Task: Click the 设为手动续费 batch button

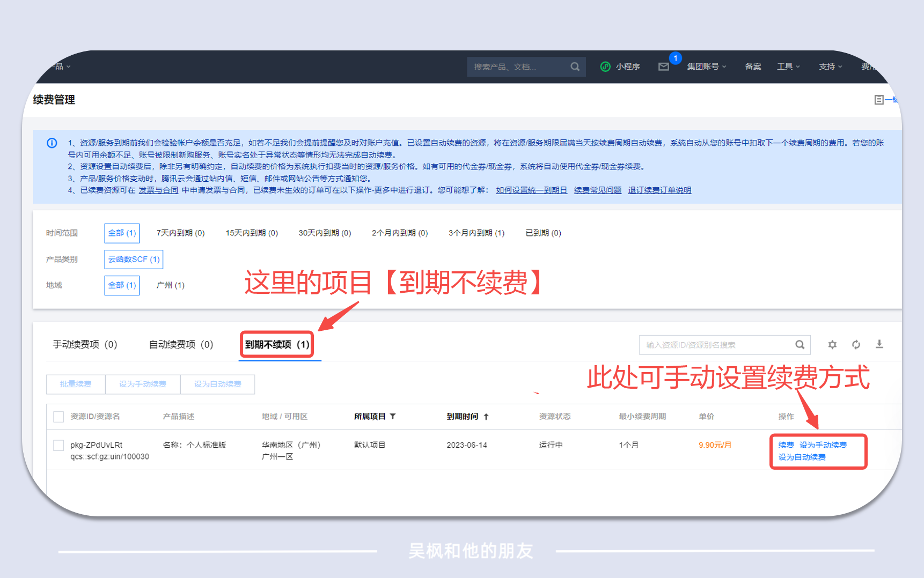Action: point(143,384)
